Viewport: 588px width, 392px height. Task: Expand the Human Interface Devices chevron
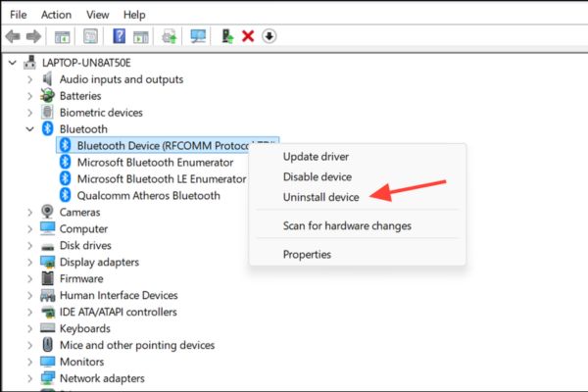[29, 295]
